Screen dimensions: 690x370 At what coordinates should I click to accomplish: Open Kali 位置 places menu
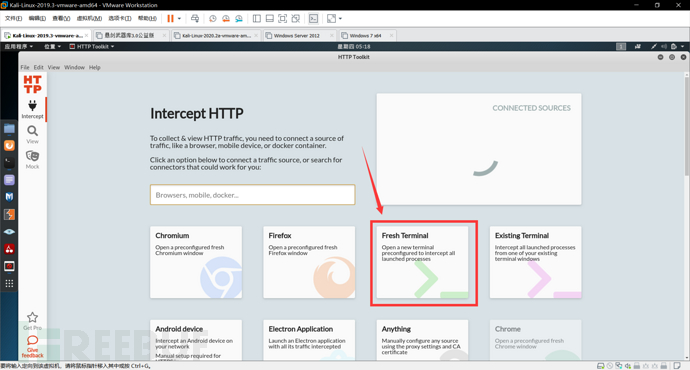point(52,46)
